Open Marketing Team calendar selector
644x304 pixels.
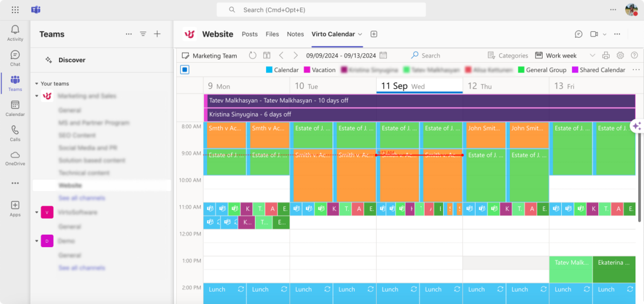209,55
